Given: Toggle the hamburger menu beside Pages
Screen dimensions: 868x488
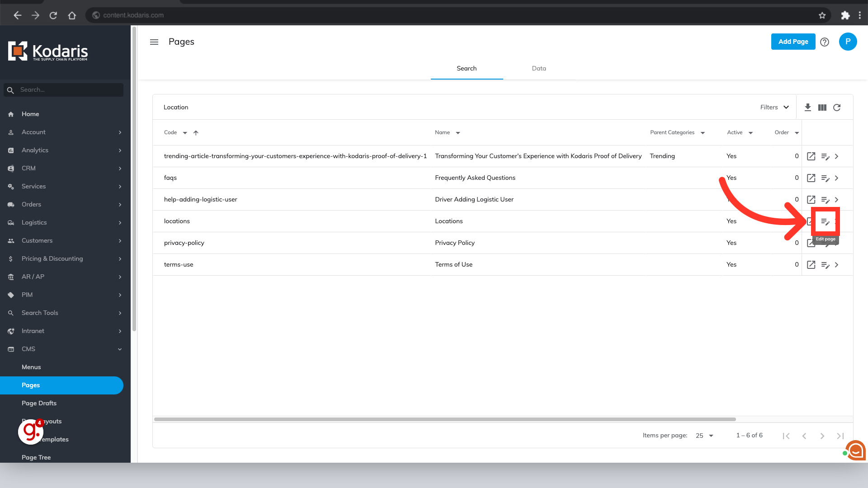Looking at the screenshot, I should click(154, 42).
